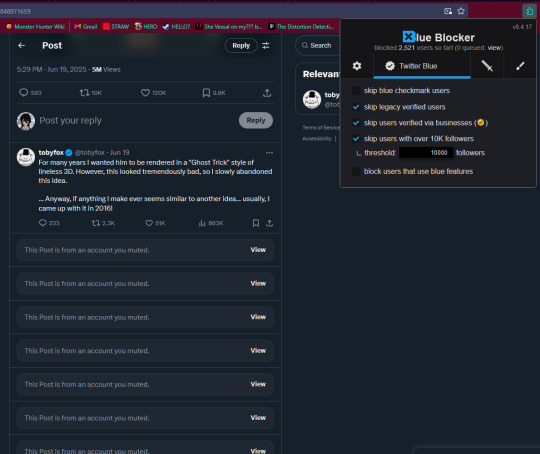Viewport: 540px width, 454px height.
Task: View the fourth muted account post
Action: (x=258, y=351)
